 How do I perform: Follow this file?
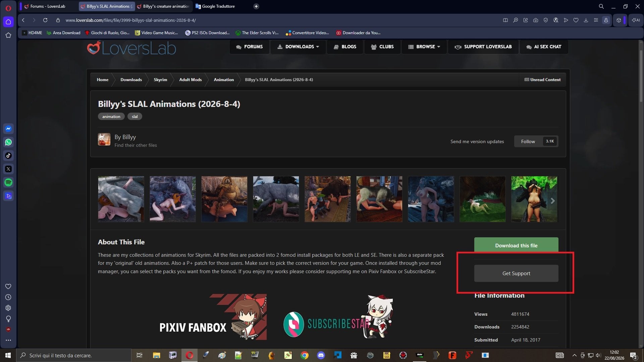pos(528,141)
